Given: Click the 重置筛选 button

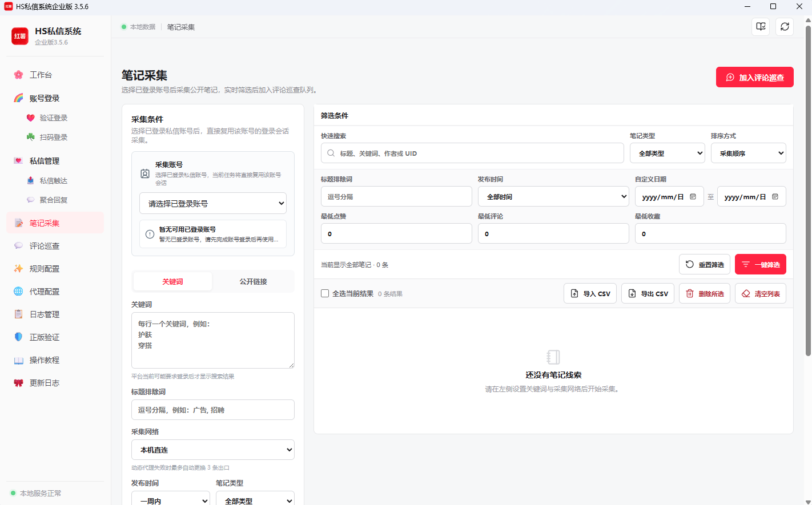Looking at the screenshot, I should point(705,264).
